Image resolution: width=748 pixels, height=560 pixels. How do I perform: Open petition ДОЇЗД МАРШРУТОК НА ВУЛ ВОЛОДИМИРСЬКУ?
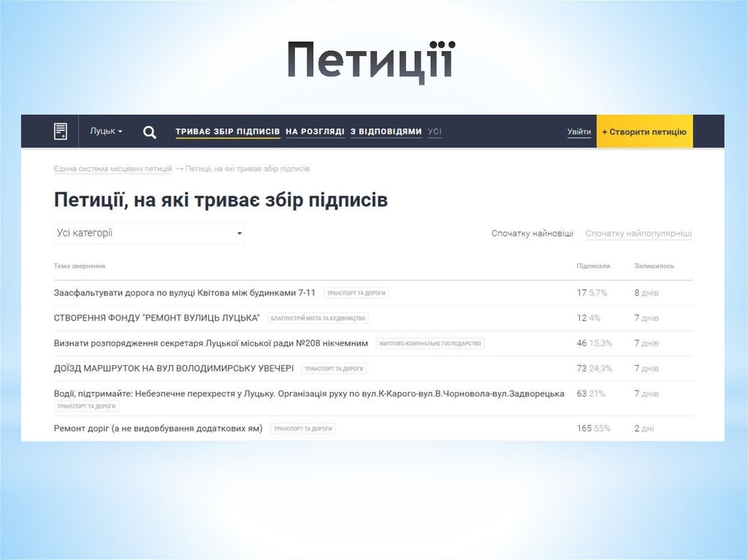coord(175,368)
